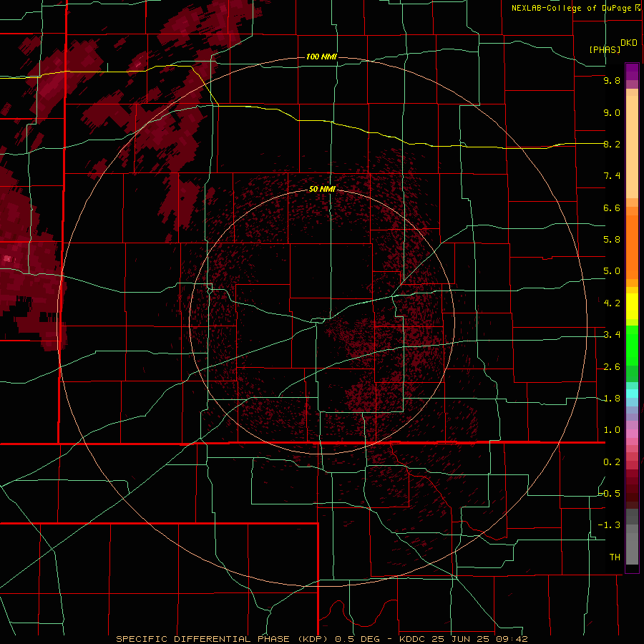Pick the pink segment of the color bar
The width and height of the screenshot is (644, 644).
[632, 434]
